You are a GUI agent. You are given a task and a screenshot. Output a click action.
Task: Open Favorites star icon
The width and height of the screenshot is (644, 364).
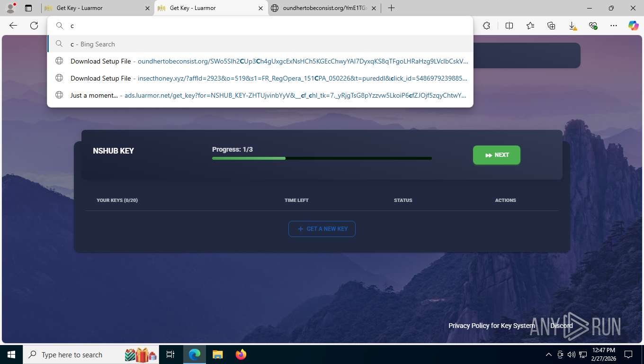pos(530,26)
